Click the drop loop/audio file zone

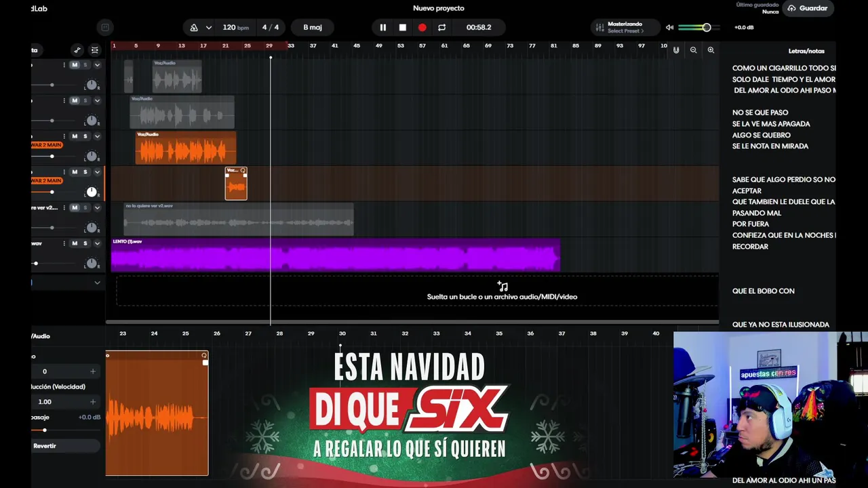pos(417,291)
